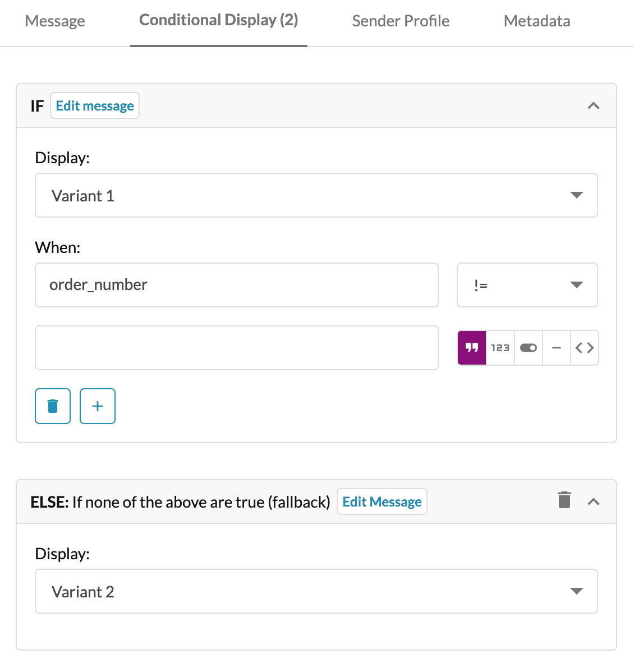Viewport: 634px width, 672px height.
Task: Focus the order_number field input
Action: tap(237, 285)
